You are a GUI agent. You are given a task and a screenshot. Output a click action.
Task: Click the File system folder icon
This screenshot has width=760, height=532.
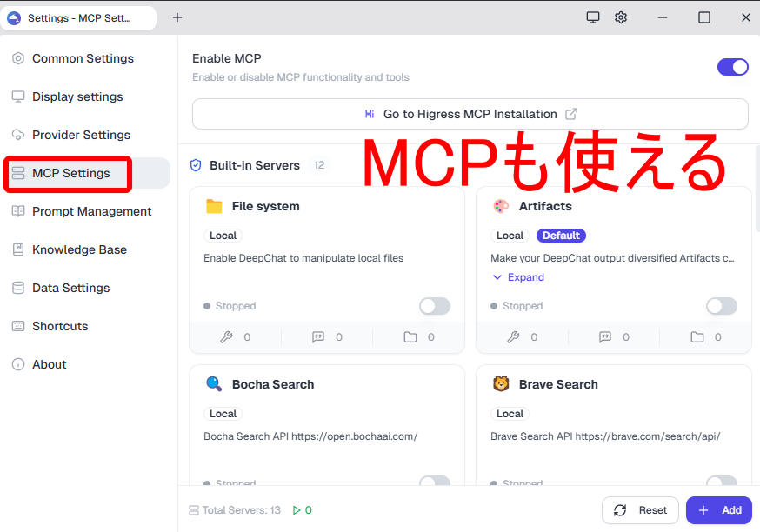pyautogui.click(x=214, y=206)
